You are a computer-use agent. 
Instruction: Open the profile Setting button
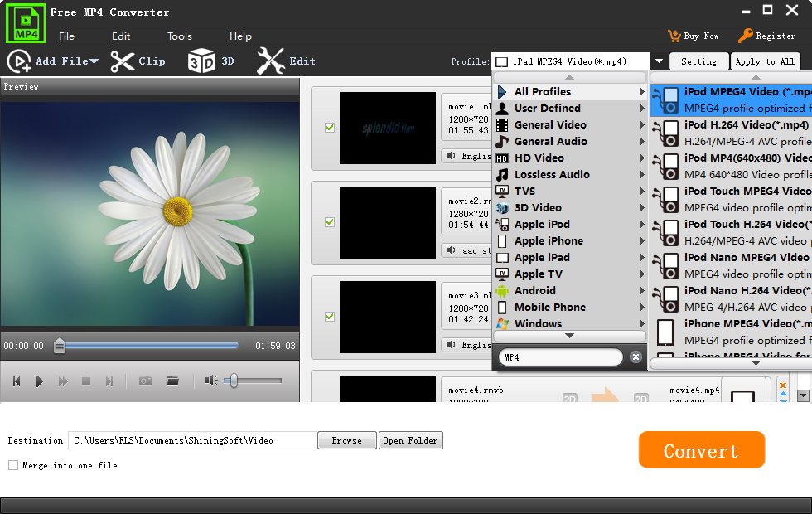click(x=699, y=61)
